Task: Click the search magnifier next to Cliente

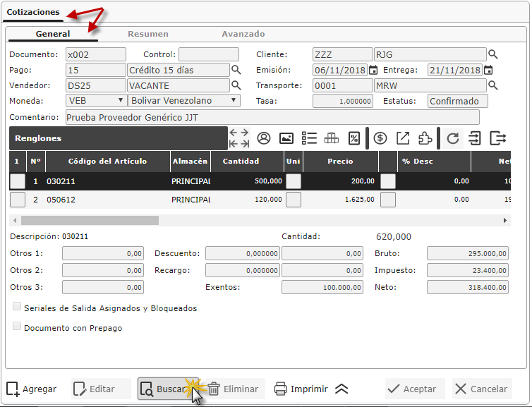Action: 493,54
